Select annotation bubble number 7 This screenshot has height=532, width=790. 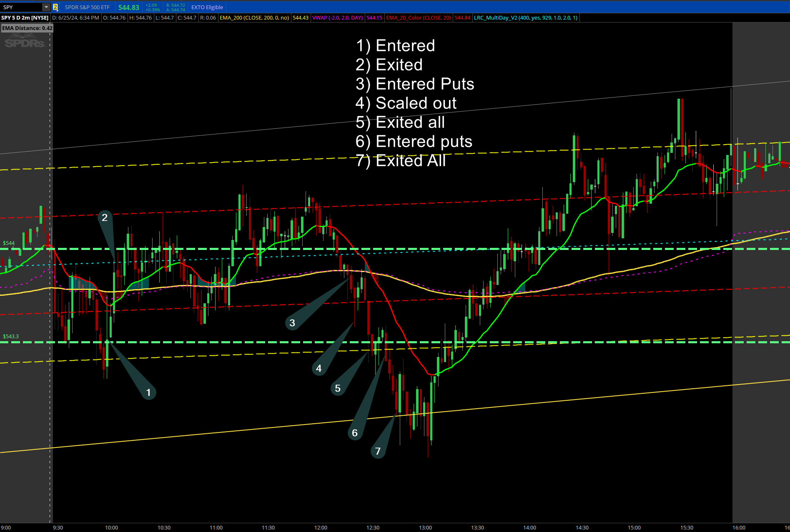pos(378,451)
